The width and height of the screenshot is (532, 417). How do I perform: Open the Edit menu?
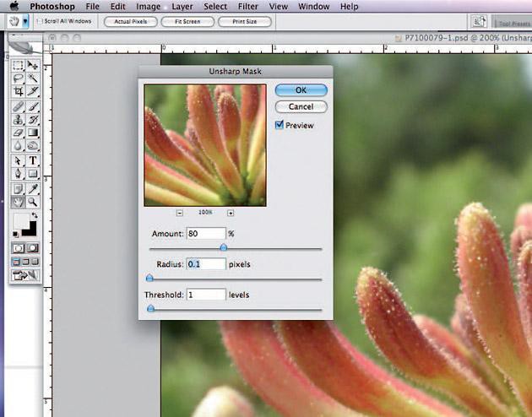click(x=117, y=7)
